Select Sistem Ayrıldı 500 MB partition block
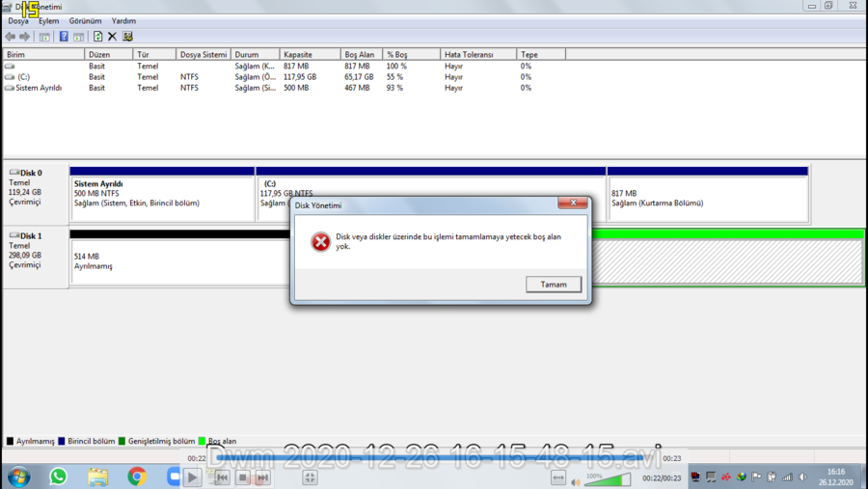Image resolution: width=868 pixels, height=489 pixels. point(162,194)
